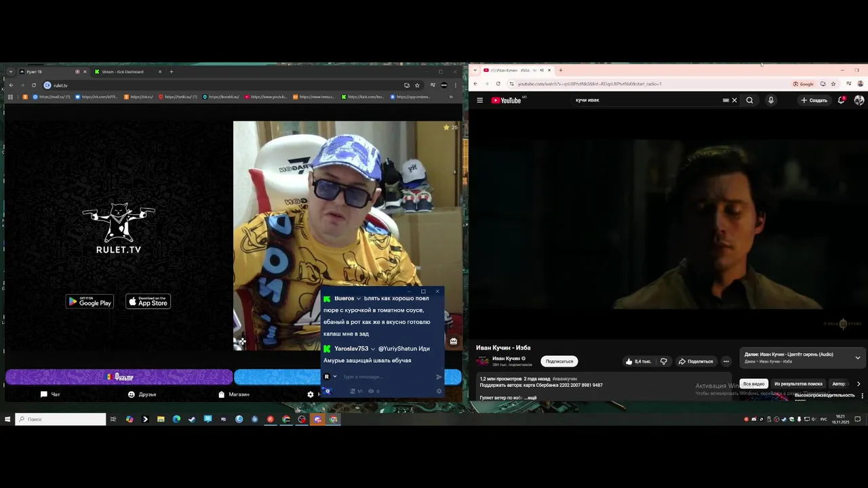Mute the YouTube tab via speaker icon
This screenshot has width=868, height=488.
(x=541, y=70)
